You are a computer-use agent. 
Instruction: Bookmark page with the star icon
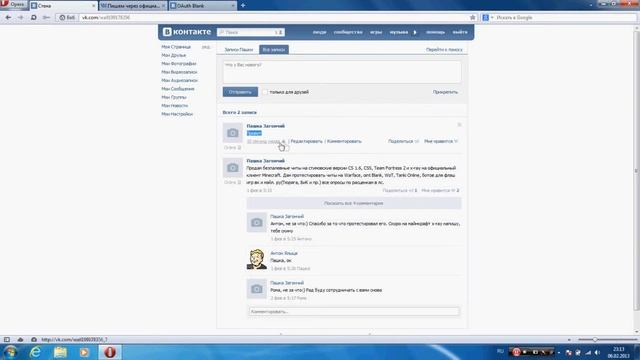click(473, 18)
